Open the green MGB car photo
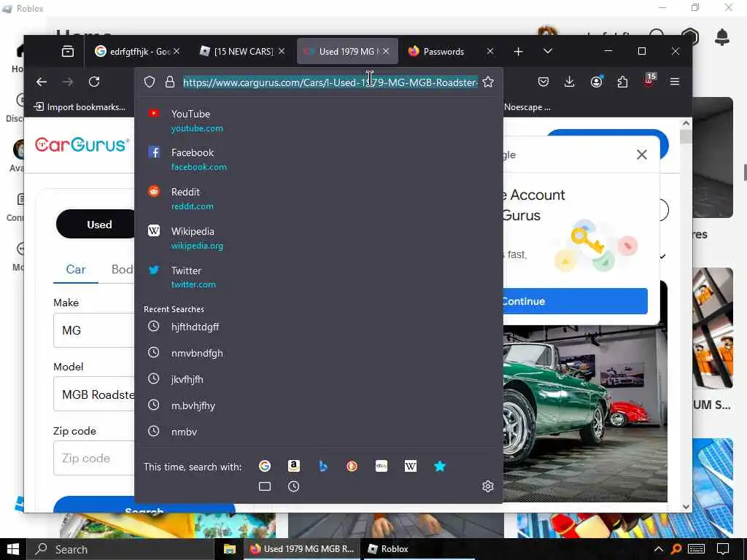 pyautogui.click(x=585, y=413)
